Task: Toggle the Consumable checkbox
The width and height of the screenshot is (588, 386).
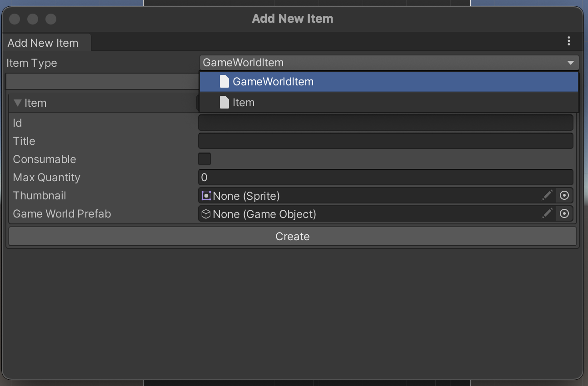Action: tap(204, 159)
